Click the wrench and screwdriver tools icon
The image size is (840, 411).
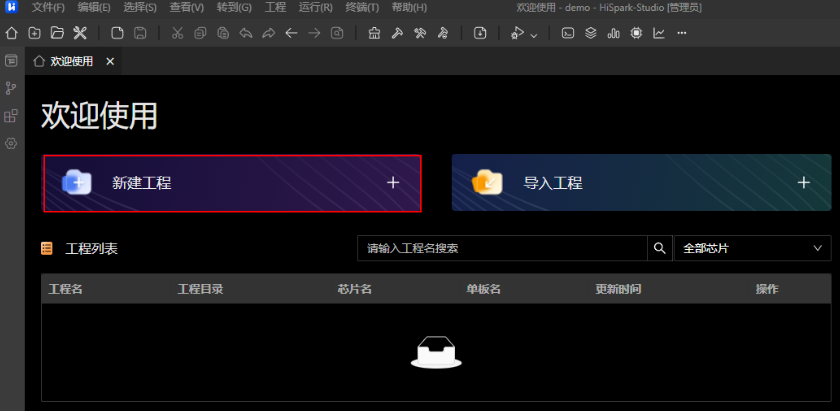pyautogui.click(x=80, y=33)
